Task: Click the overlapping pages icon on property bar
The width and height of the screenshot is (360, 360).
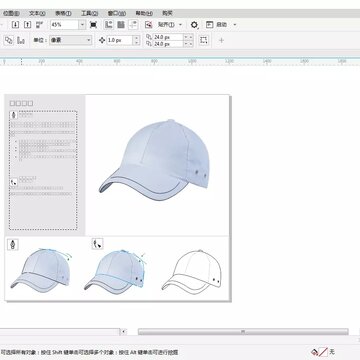Action: click(x=9, y=40)
